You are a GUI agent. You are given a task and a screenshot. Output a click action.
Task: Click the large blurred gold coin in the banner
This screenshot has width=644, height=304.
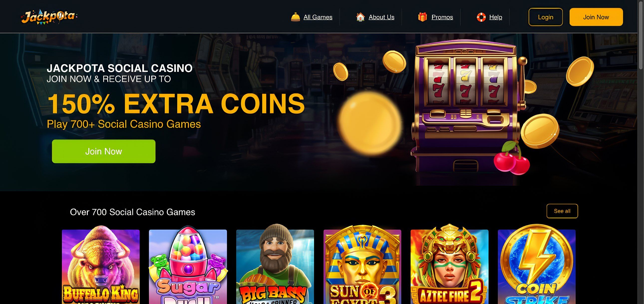[x=369, y=123]
